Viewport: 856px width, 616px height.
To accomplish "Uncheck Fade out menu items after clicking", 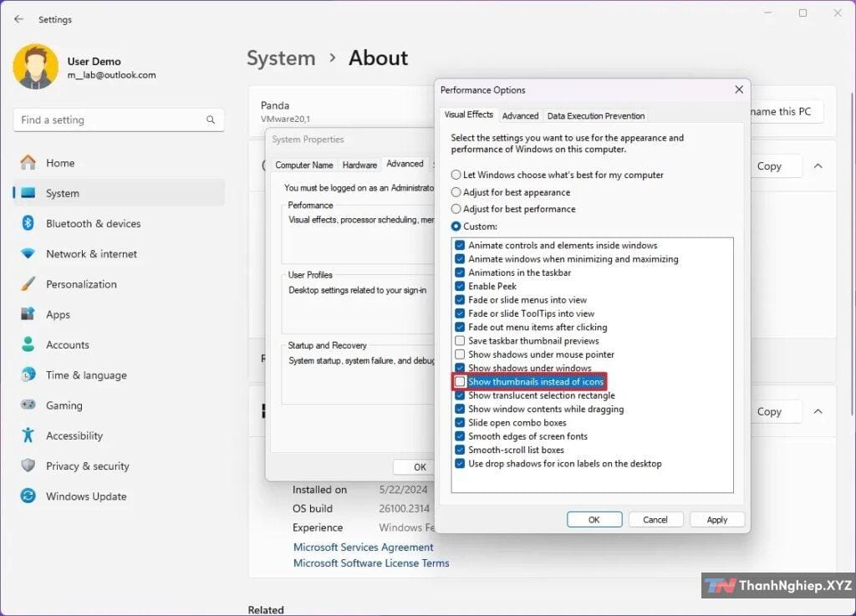I will pyautogui.click(x=460, y=328).
